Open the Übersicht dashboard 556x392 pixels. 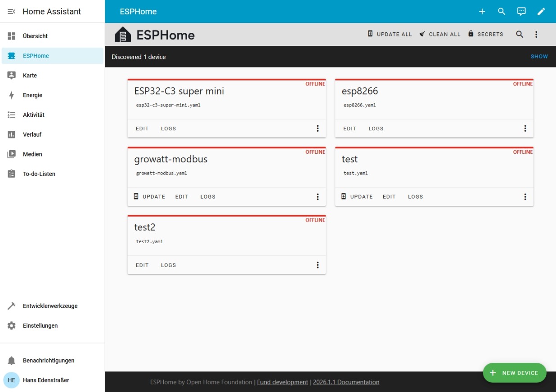click(52, 36)
